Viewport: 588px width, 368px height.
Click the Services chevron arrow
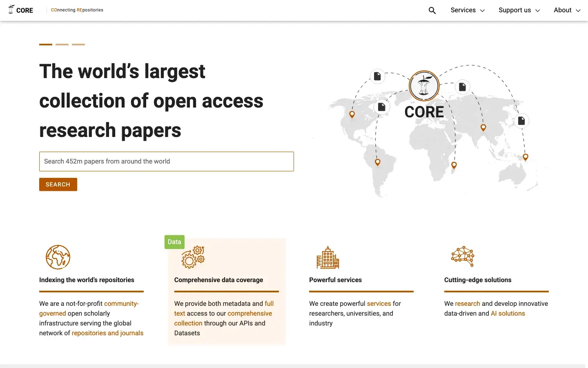[482, 11]
